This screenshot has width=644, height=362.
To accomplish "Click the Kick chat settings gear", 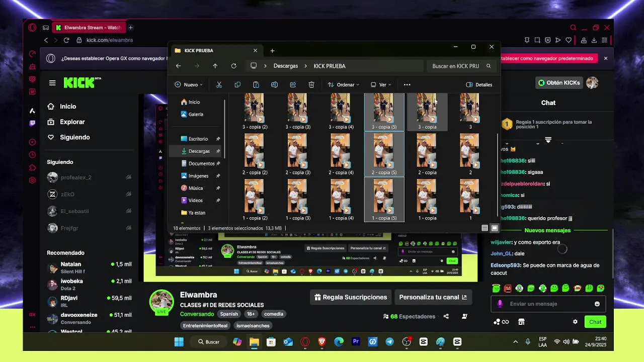I will tap(575, 322).
